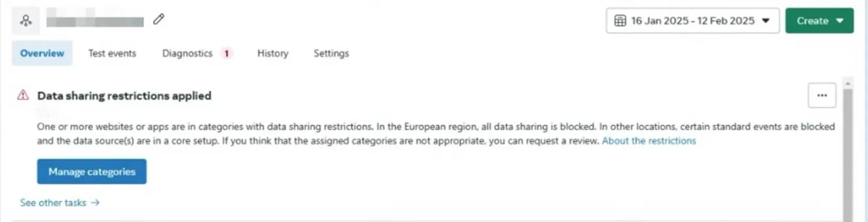Click the calendar icon in date picker
The height and width of the screenshot is (222, 868).
coord(620,21)
